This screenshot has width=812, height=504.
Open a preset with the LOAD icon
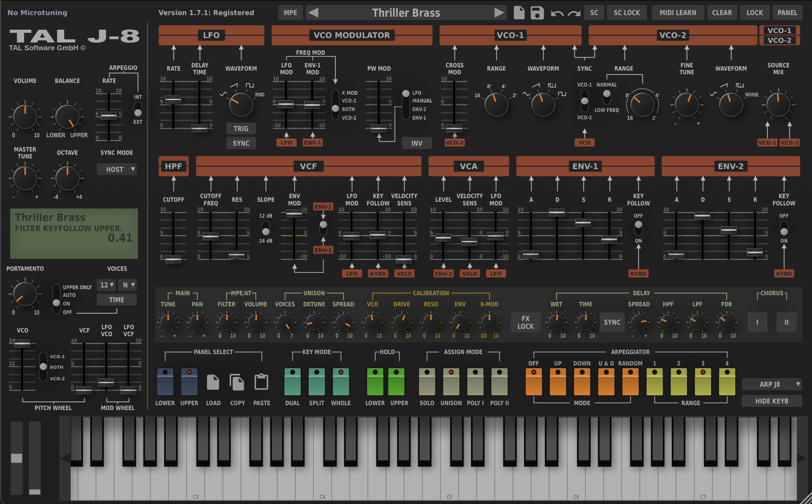pyautogui.click(x=213, y=382)
